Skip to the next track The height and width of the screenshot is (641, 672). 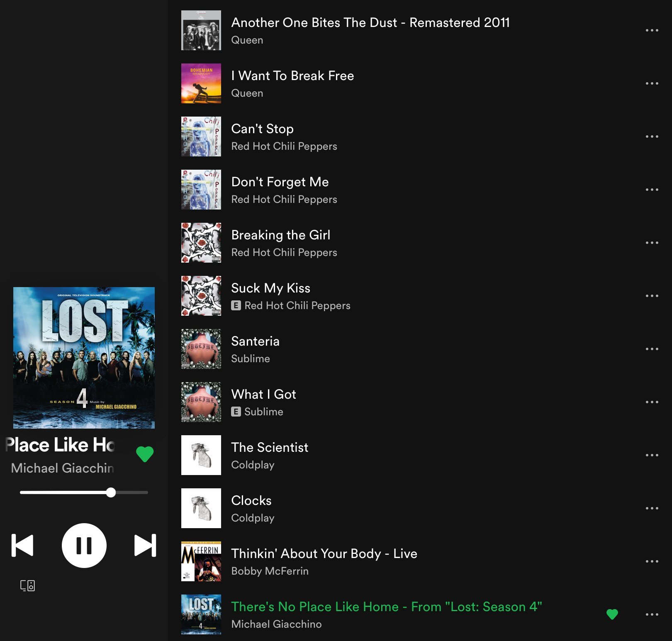click(145, 545)
